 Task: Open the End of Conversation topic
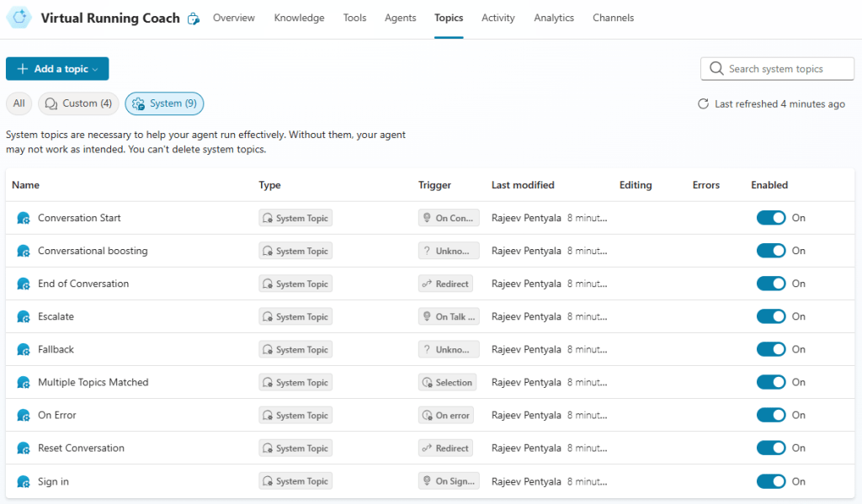pyautogui.click(x=83, y=284)
